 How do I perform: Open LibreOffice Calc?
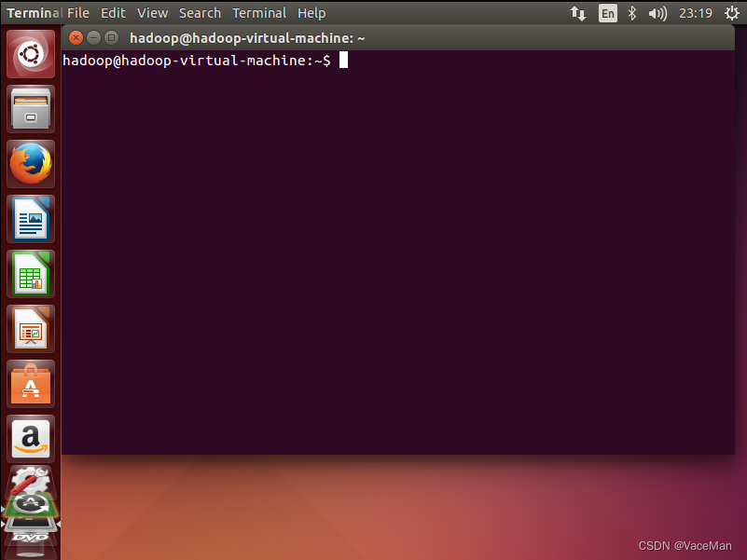31,274
